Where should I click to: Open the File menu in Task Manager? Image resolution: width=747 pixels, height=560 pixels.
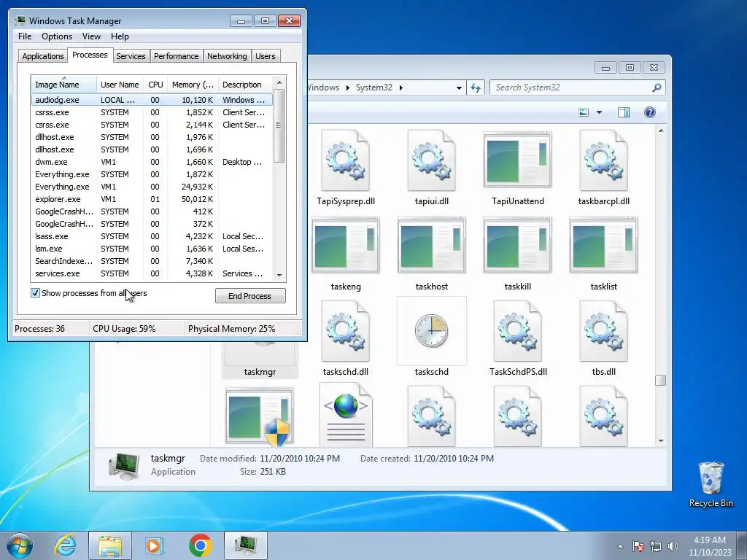click(x=25, y=36)
